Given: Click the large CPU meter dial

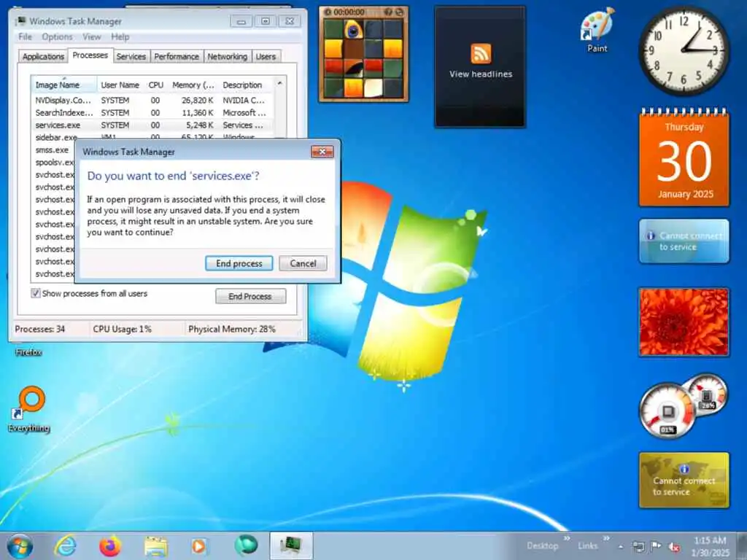Looking at the screenshot, I should pos(667,411).
